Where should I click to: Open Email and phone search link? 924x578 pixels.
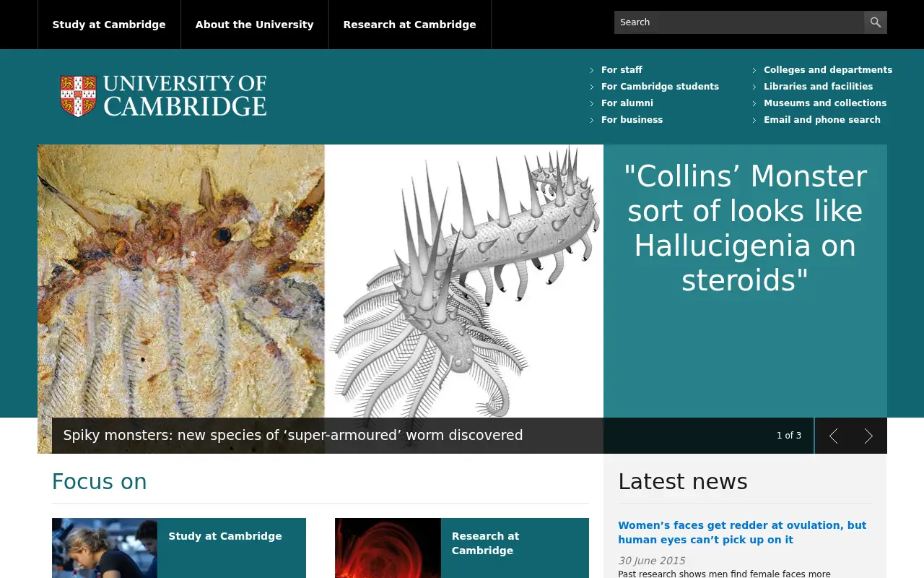click(822, 120)
